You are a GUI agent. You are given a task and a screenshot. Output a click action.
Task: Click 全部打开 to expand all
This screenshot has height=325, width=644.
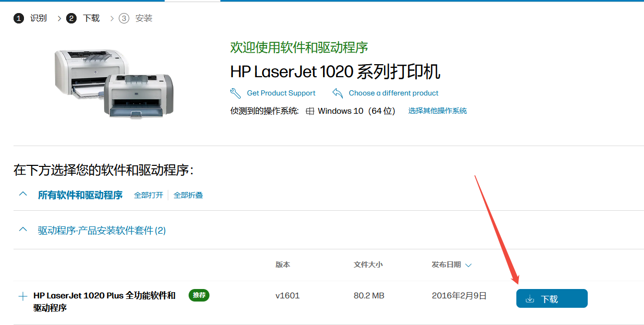click(148, 195)
